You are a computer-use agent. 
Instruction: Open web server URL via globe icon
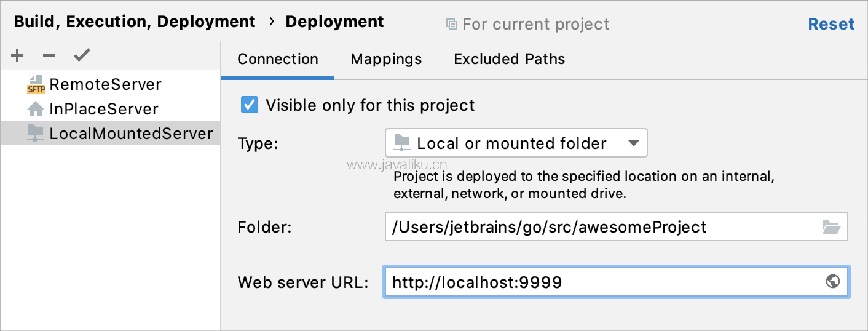(833, 282)
